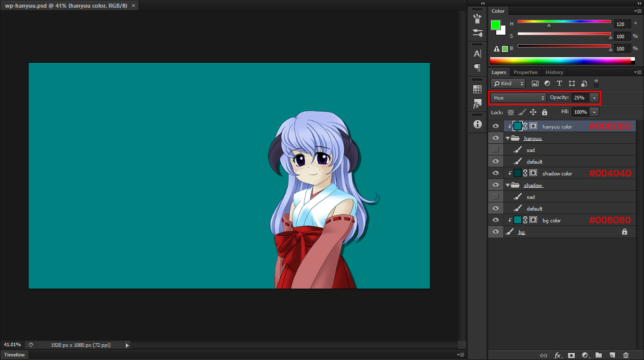Click the Hue slider handle
644x360 pixels.
(549, 25)
